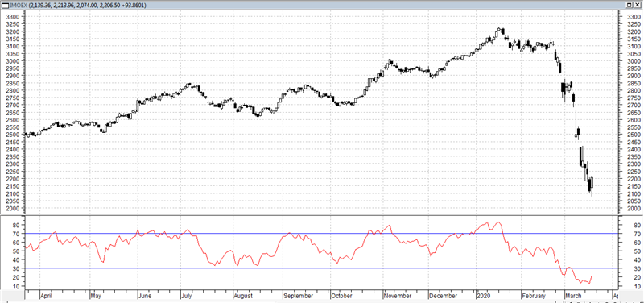Select the upper blue overbought line at 70

(x=321, y=234)
